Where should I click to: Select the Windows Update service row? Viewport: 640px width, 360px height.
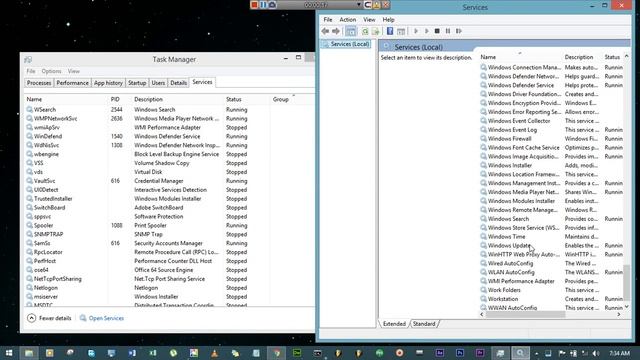point(551,246)
